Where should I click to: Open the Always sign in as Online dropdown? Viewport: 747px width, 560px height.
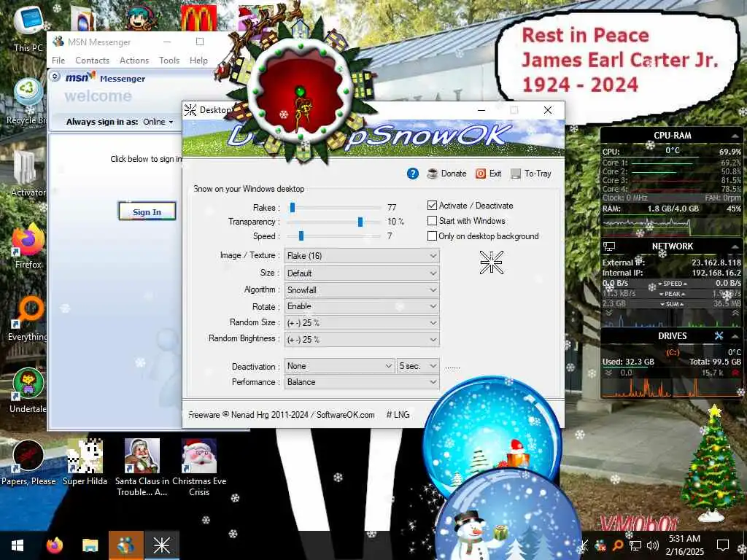pos(158,122)
